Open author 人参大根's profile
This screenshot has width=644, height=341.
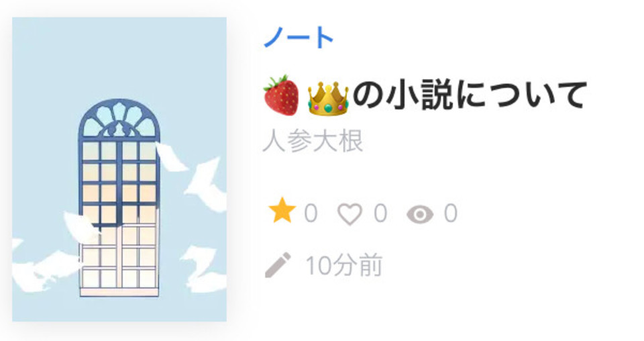pos(313,142)
